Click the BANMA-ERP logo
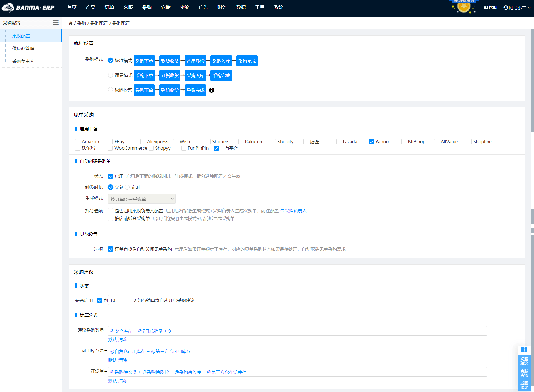The width and height of the screenshot is (534, 392). pos(28,8)
